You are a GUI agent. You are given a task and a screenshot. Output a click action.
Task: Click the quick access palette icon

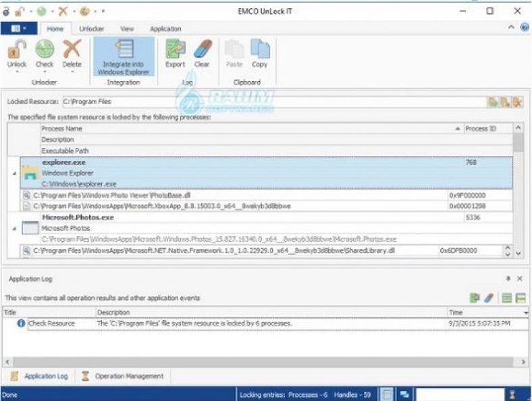84,11
